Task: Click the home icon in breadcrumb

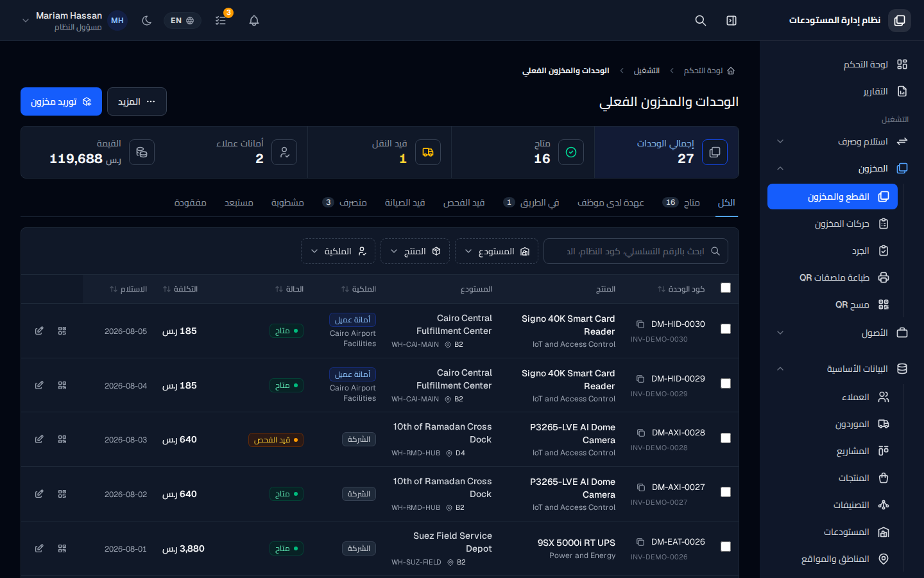Action: pyautogui.click(x=731, y=71)
